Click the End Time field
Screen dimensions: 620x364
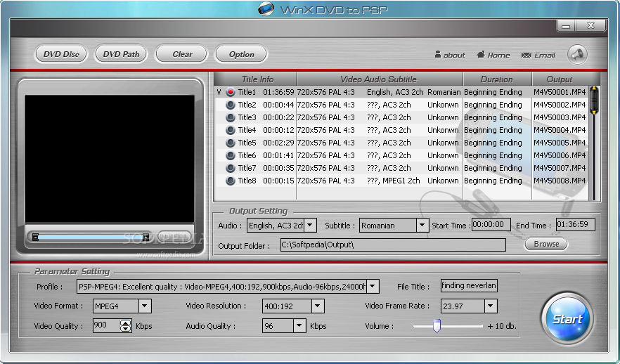coord(575,224)
